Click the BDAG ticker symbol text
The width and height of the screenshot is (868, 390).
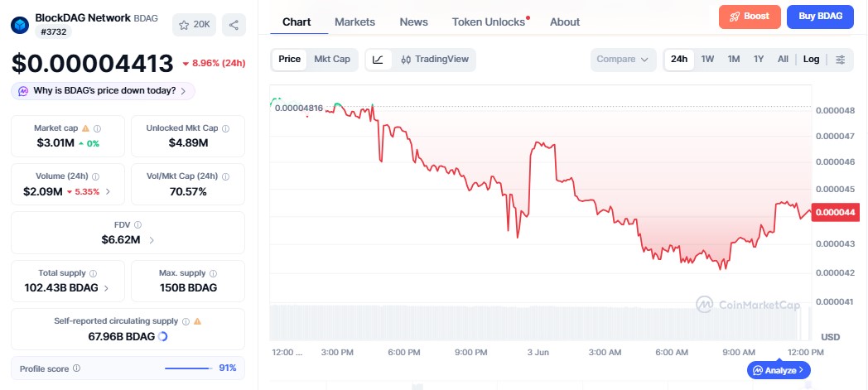coord(146,18)
